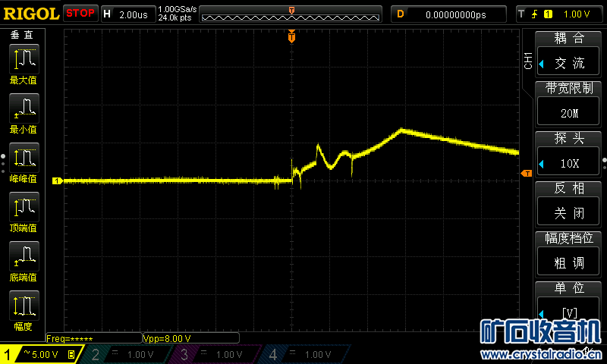
Task: Select the 幅度 (Vamp) measurement icon
Action: (x=24, y=305)
